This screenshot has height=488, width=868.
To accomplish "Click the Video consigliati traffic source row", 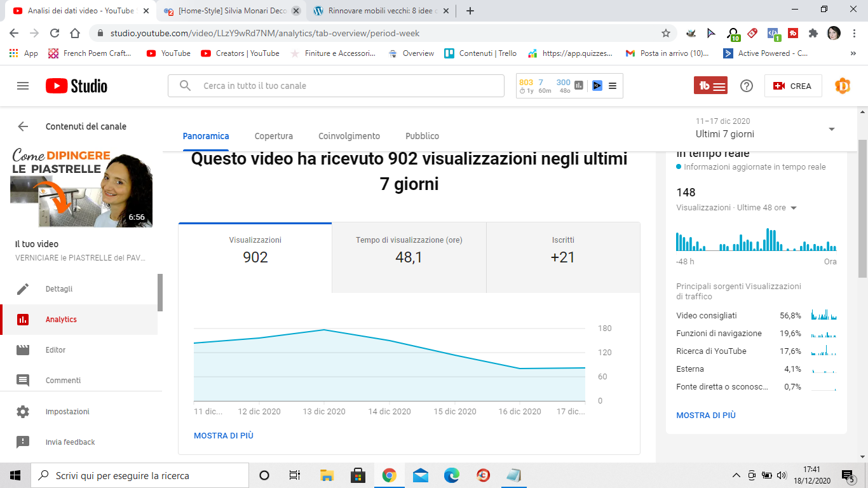I will 756,316.
